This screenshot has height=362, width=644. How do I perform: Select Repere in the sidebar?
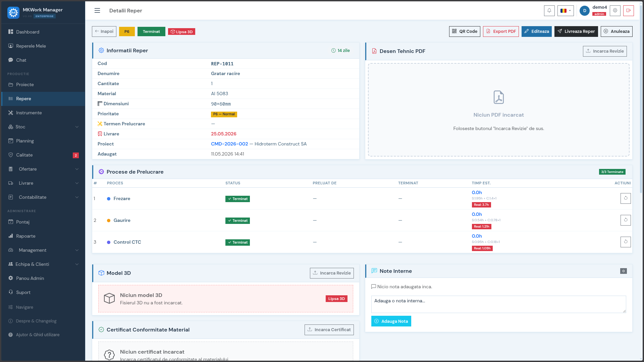[43, 99]
